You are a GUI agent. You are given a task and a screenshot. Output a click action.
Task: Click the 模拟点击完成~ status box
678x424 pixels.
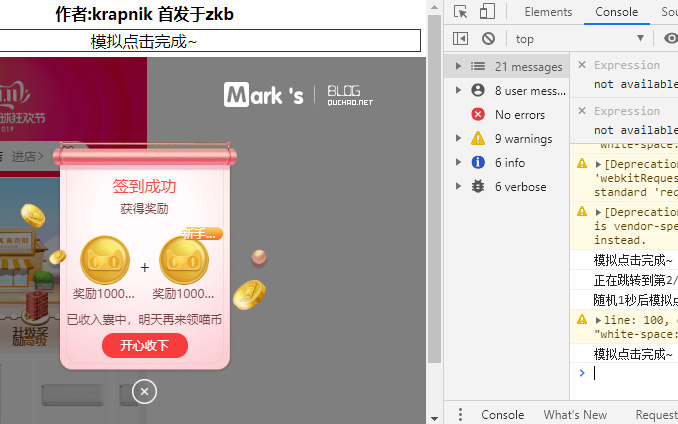pos(210,41)
